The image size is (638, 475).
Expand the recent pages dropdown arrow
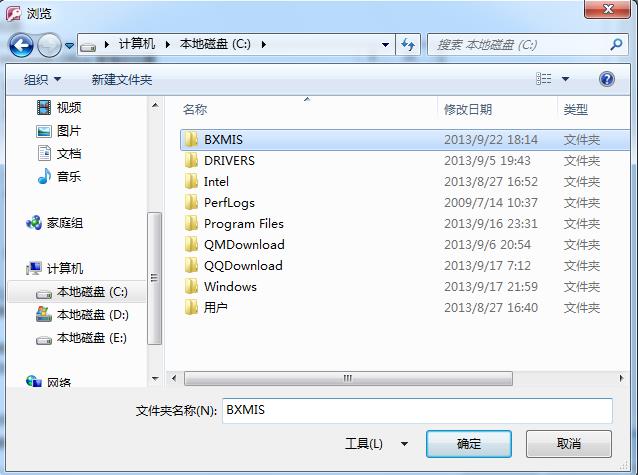(x=70, y=46)
